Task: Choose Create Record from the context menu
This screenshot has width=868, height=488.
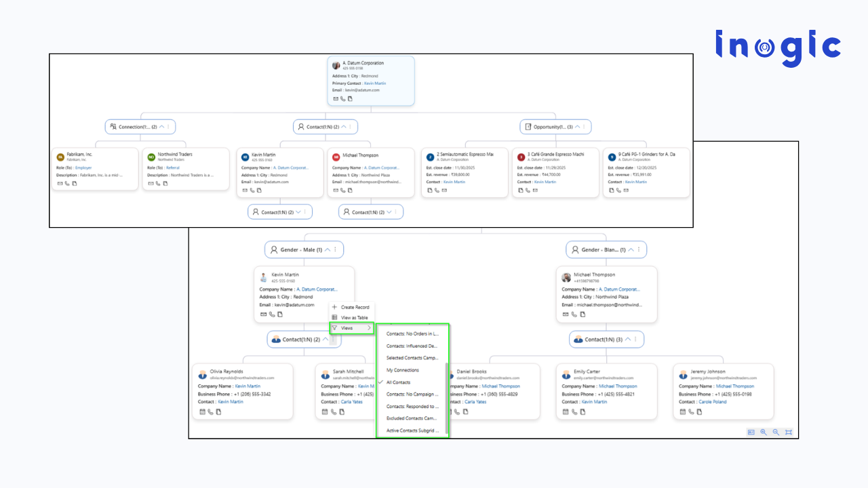Action: (x=353, y=306)
